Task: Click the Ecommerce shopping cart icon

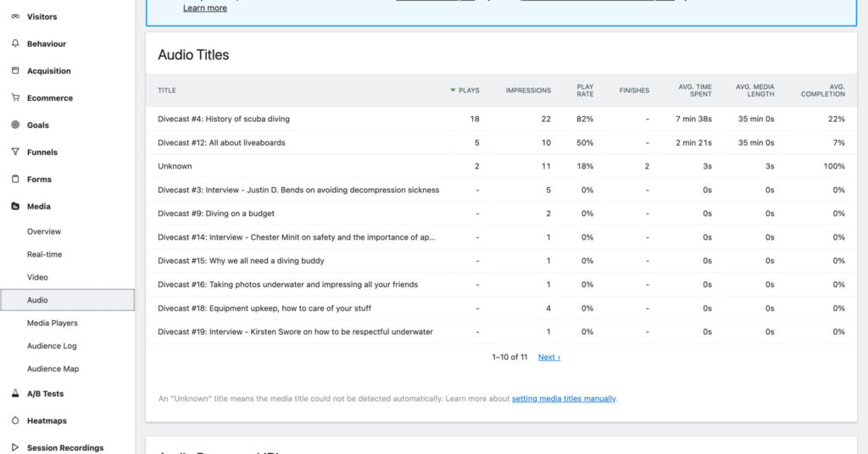Action: coord(14,98)
